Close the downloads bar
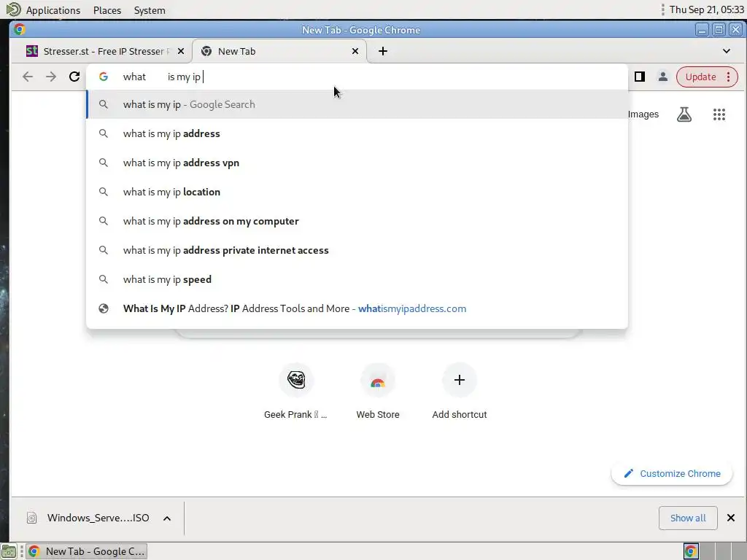The width and height of the screenshot is (747, 560). [x=731, y=518]
